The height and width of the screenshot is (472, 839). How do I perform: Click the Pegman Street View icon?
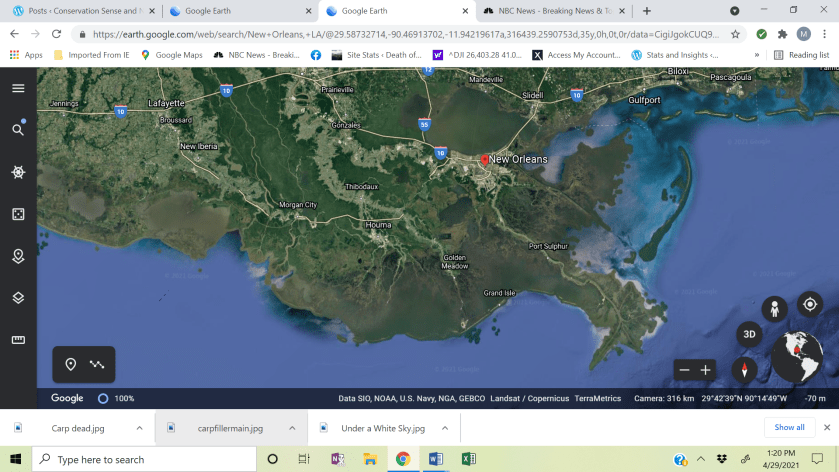[772, 308]
